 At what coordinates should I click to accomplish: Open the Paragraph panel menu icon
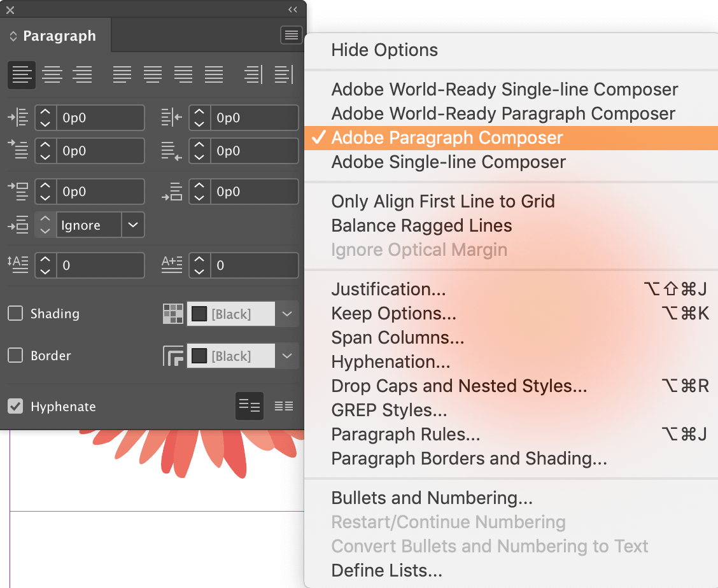(292, 34)
